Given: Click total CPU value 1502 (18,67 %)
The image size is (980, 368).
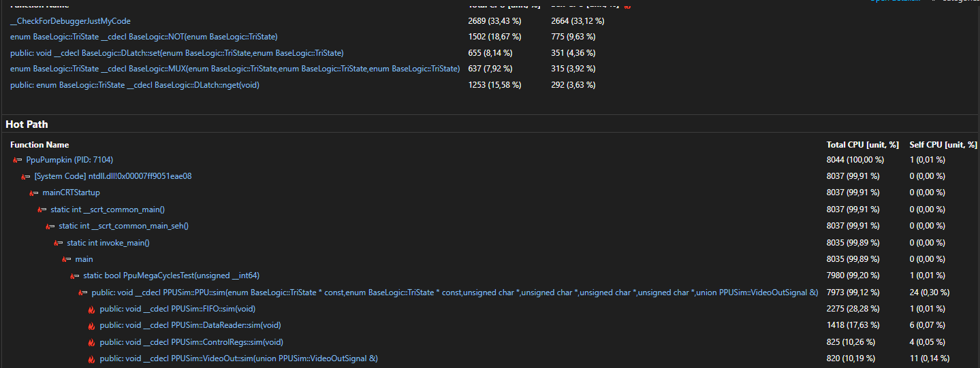Looking at the screenshot, I should (x=494, y=37).
